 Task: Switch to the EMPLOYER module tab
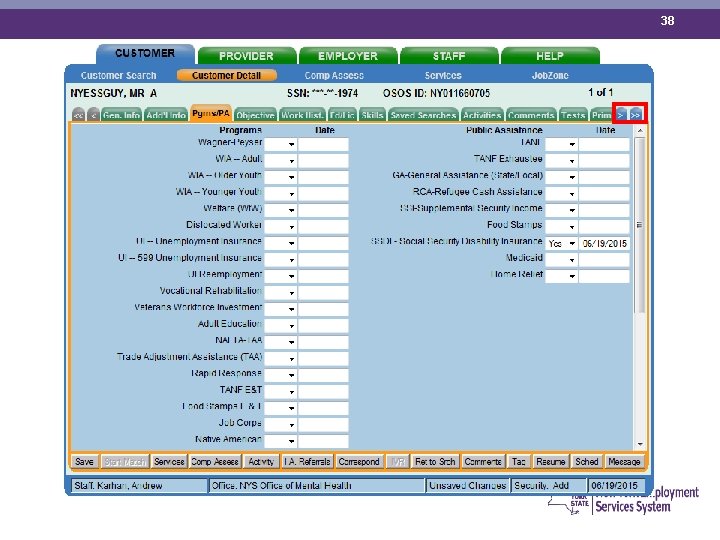click(348, 56)
